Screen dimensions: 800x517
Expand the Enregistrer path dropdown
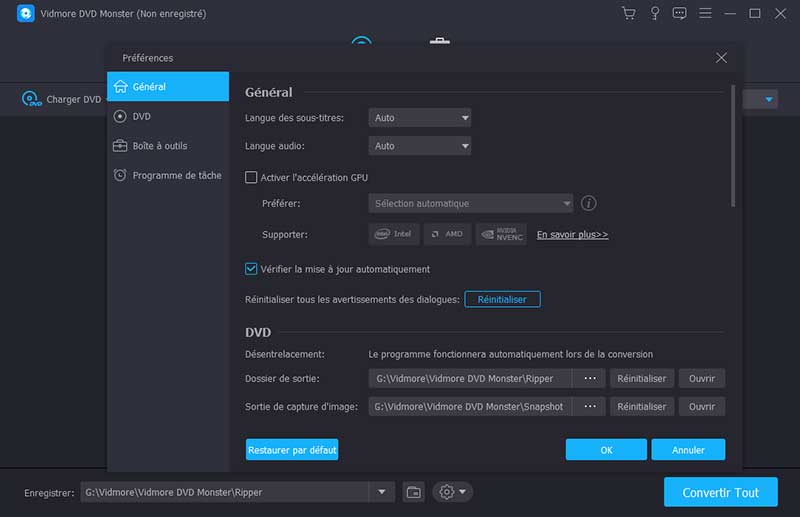[x=381, y=492]
